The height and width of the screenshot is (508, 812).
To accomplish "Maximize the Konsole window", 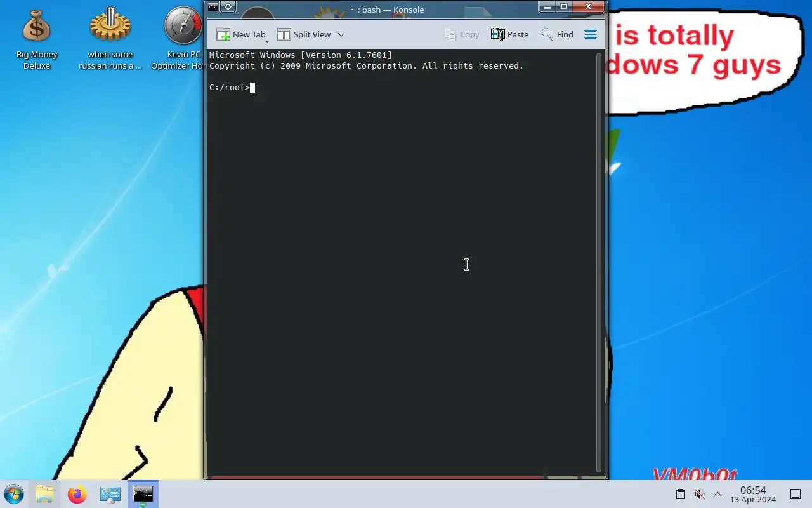I will point(563,6).
